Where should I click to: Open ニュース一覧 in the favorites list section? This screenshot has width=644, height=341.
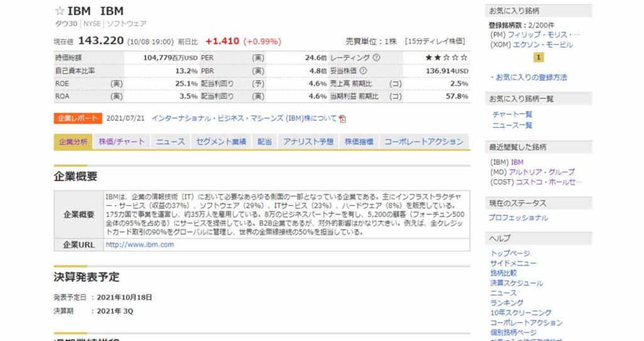coord(512,125)
